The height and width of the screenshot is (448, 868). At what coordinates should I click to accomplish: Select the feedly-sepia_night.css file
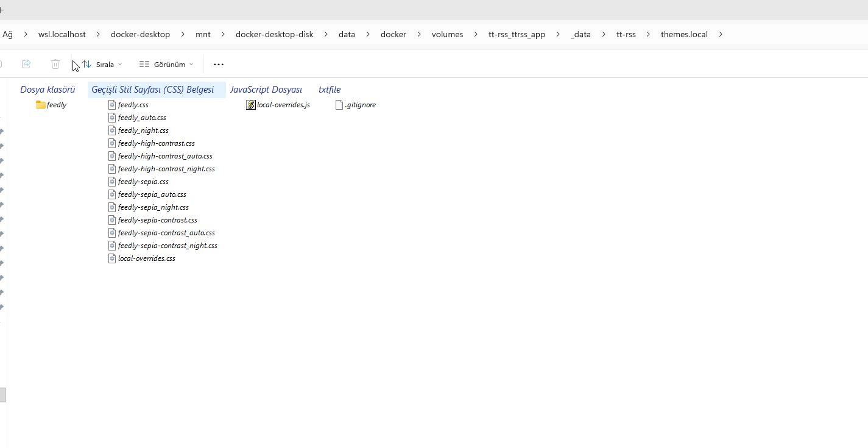(x=149, y=207)
